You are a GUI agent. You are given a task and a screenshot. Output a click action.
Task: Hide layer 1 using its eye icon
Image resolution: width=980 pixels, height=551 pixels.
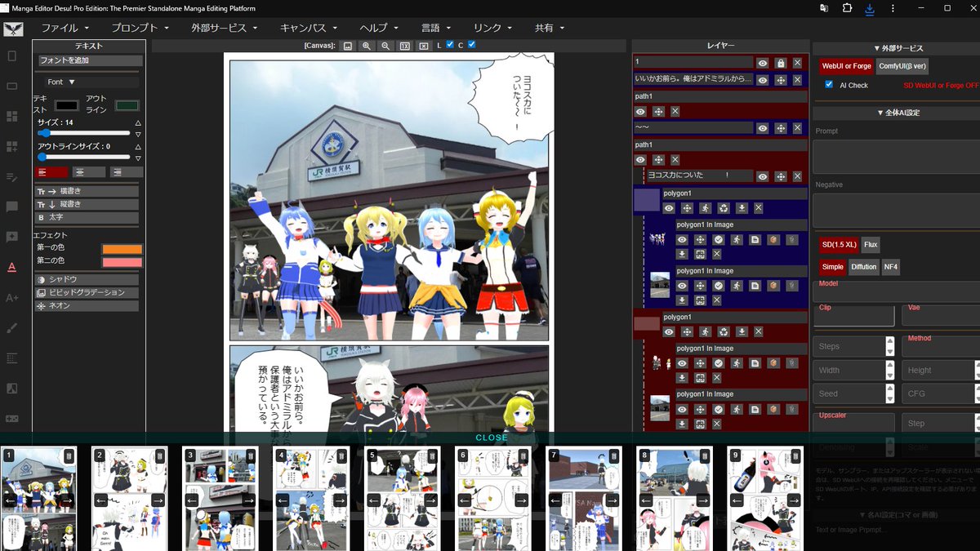(762, 63)
